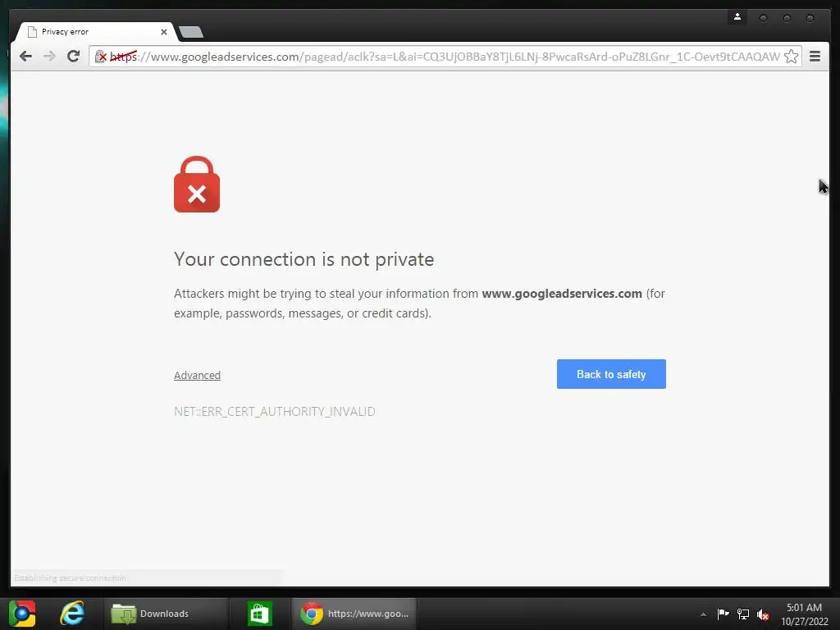The width and height of the screenshot is (840, 630).
Task: Select the Privacy error tab
Action: tap(95, 32)
